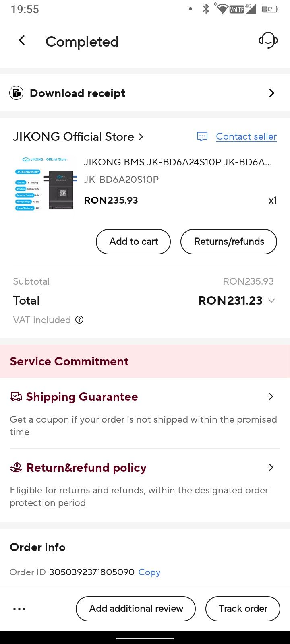The width and height of the screenshot is (290, 644).
Task: Copy the Order ID
Action: [x=149, y=572]
